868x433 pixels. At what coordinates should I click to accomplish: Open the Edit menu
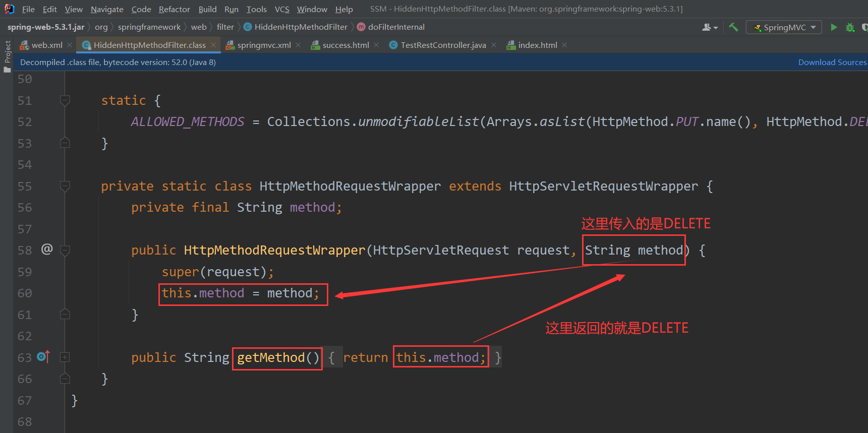49,9
